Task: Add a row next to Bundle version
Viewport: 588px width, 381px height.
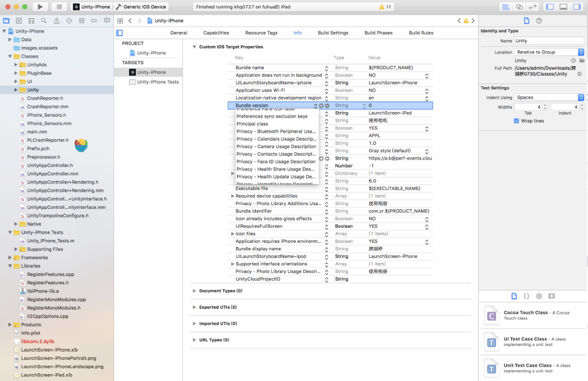Action: coord(321,106)
